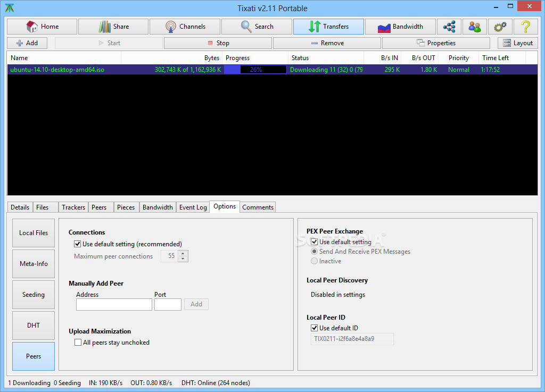This screenshot has height=392, width=545.
Task: Click the peer Address input field
Action: 114,304
